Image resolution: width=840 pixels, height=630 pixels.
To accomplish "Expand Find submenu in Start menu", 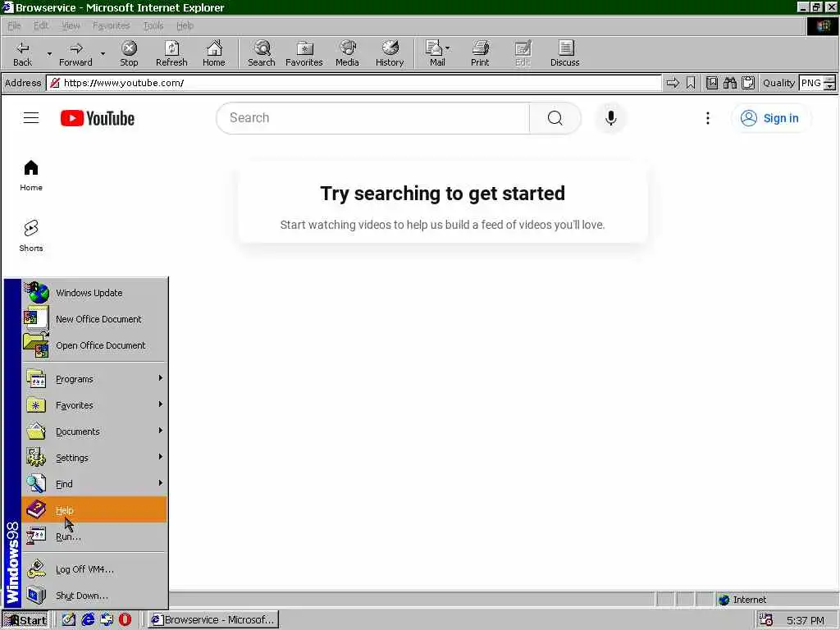I will click(x=94, y=484).
